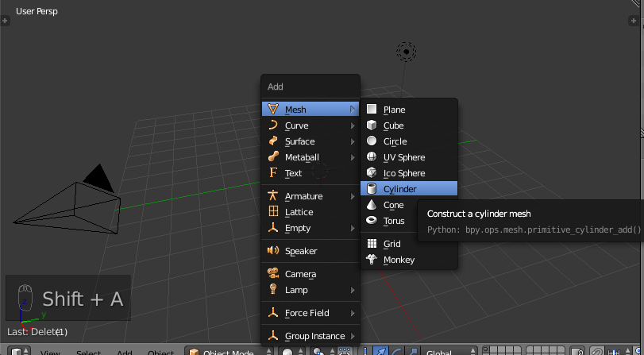644x355 pixels.
Task: Click the Torus mesh icon
Action: [372, 220]
